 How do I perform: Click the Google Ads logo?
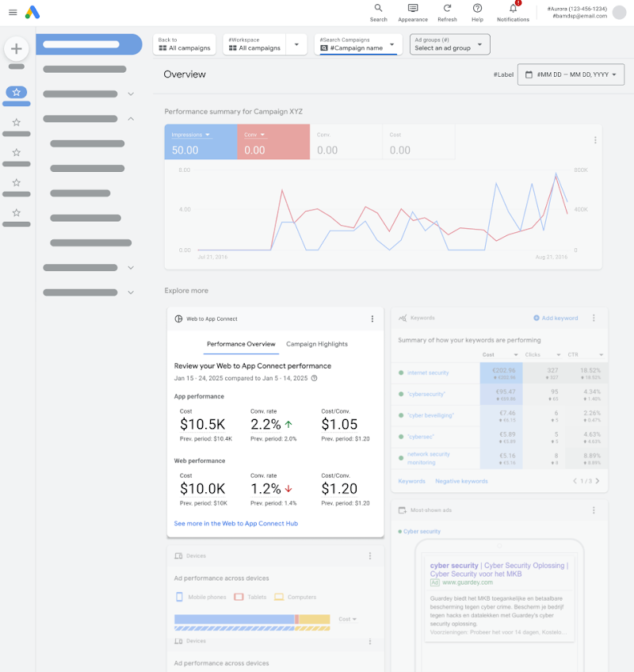(32, 12)
